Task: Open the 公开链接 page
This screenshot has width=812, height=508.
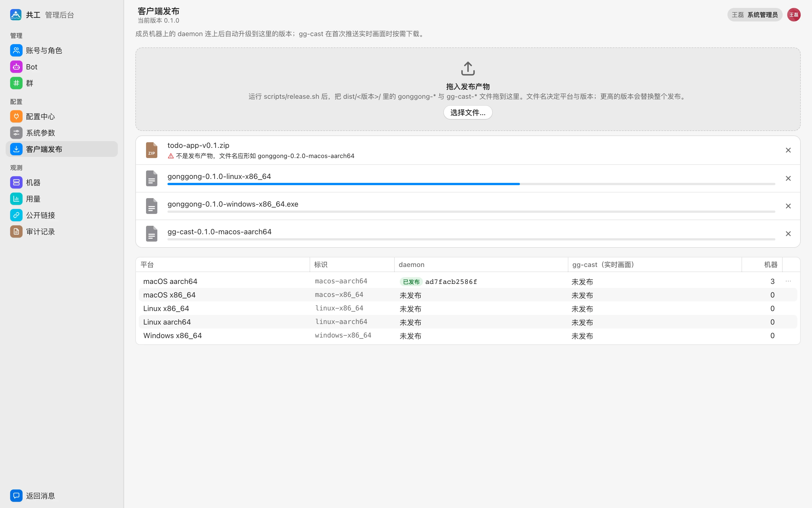Action: click(62, 215)
